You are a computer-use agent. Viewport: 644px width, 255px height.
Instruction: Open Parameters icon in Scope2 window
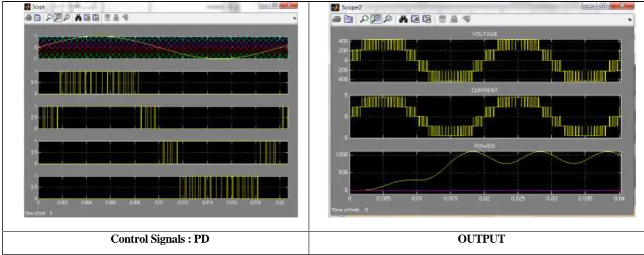pyautogui.click(x=348, y=19)
